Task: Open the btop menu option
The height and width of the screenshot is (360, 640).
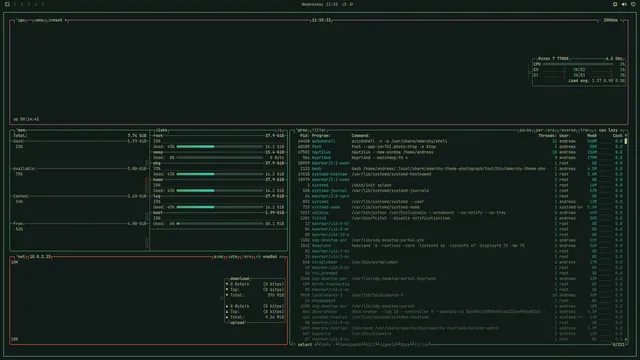Action: click(x=39, y=20)
